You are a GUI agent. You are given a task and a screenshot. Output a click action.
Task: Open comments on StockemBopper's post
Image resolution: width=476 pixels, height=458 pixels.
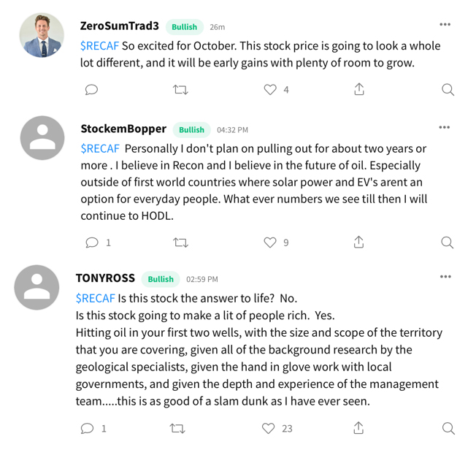(x=92, y=243)
